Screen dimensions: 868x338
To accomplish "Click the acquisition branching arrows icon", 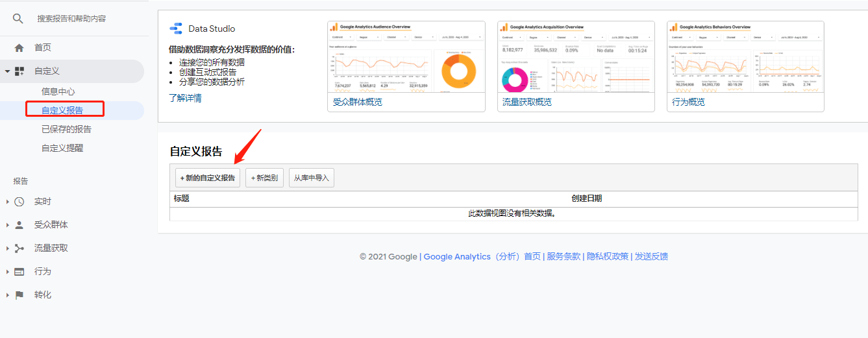I will tap(19, 248).
